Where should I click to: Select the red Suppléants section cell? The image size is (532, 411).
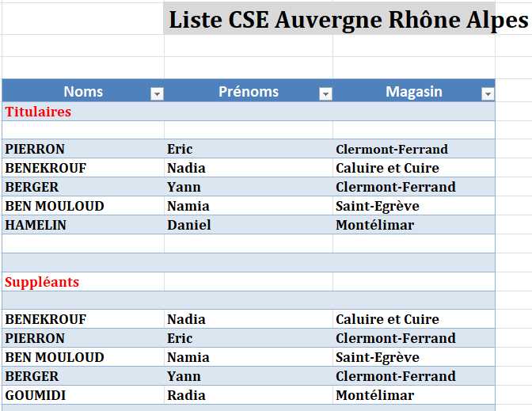point(42,282)
